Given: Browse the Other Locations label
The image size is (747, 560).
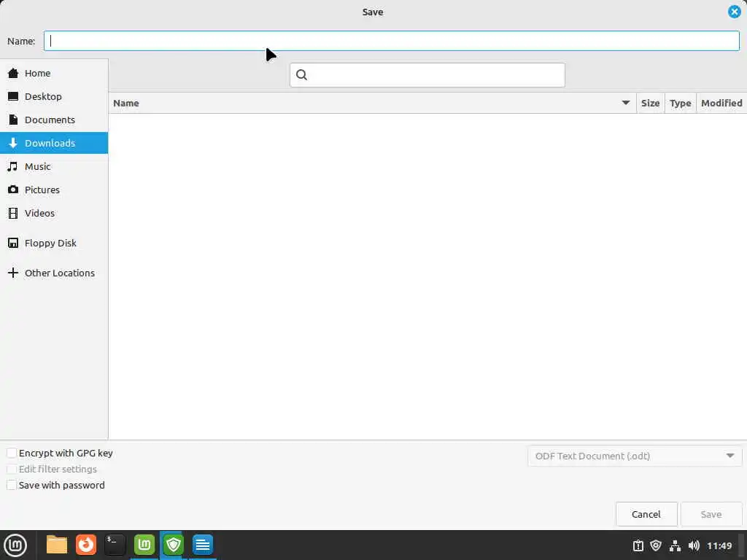Looking at the screenshot, I should (60, 273).
